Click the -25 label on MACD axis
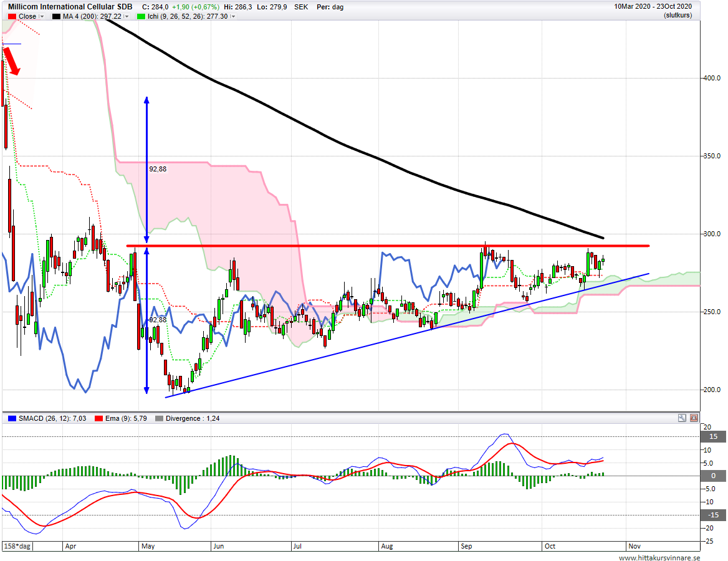This screenshot has width=728, height=561. [709, 541]
